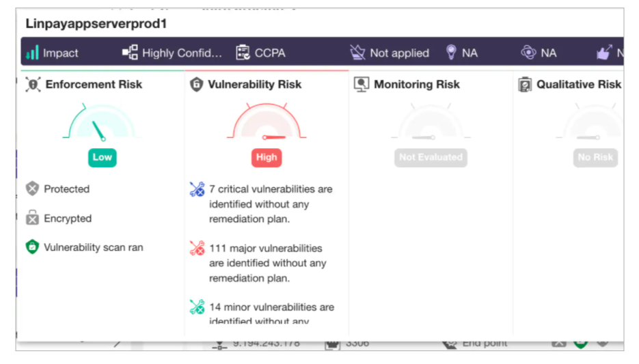Click the red major vulnerabilities icon
Screen dimensions: 639x364
point(197,249)
